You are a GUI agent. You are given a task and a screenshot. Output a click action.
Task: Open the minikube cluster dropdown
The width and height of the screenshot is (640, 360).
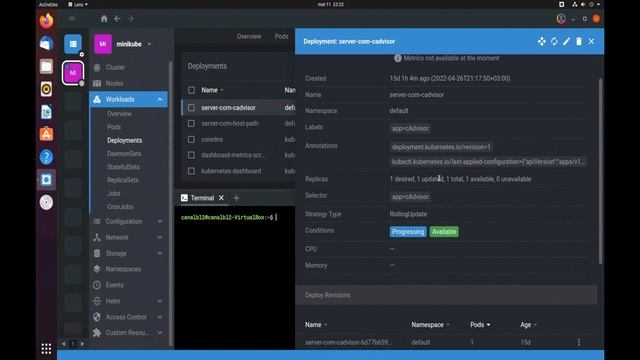(x=149, y=44)
